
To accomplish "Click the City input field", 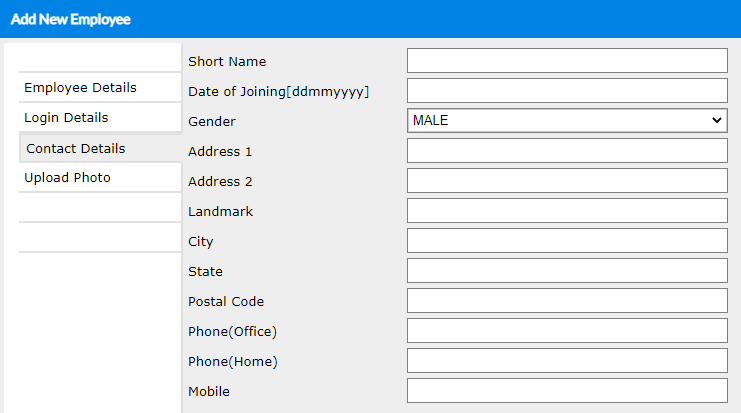I will click(x=566, y=240).
